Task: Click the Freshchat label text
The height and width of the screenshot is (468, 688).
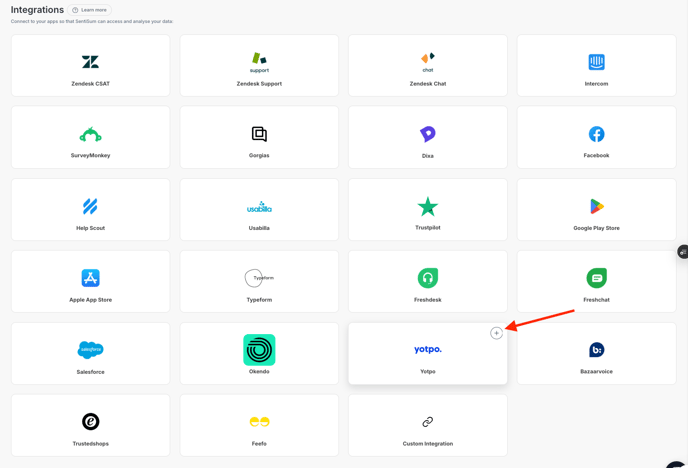Action: pyautogui.click(x=596, y=300)
